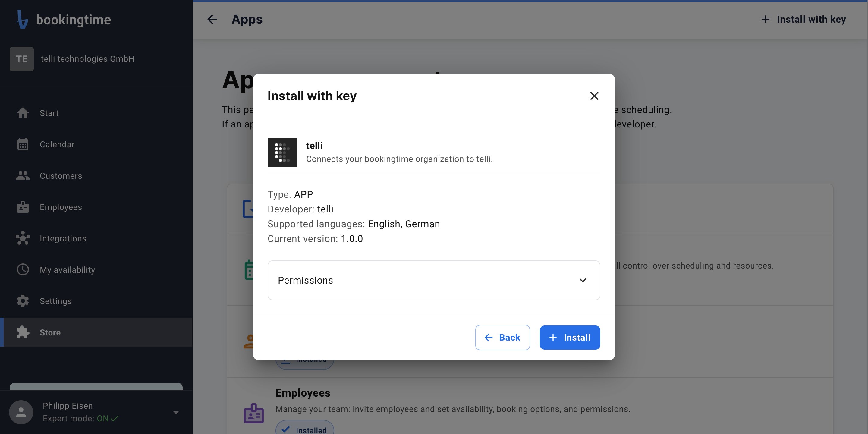Click the Employees app card heading
868x434 pixels.
[x=303, y=393]
